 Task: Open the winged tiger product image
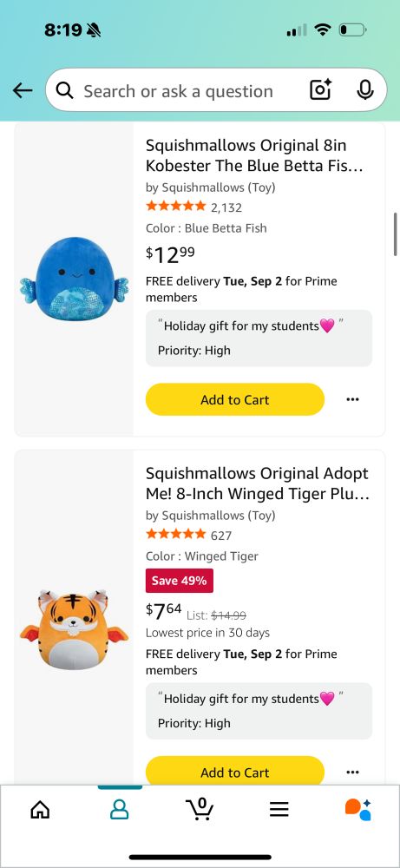(x=74, y=630)
